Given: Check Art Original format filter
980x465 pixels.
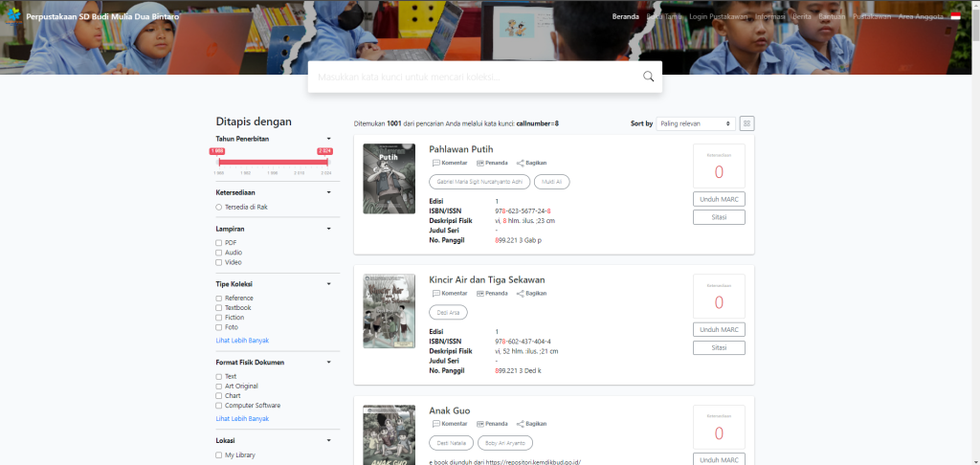Looking at the screenshot, I should coord(219,387).
